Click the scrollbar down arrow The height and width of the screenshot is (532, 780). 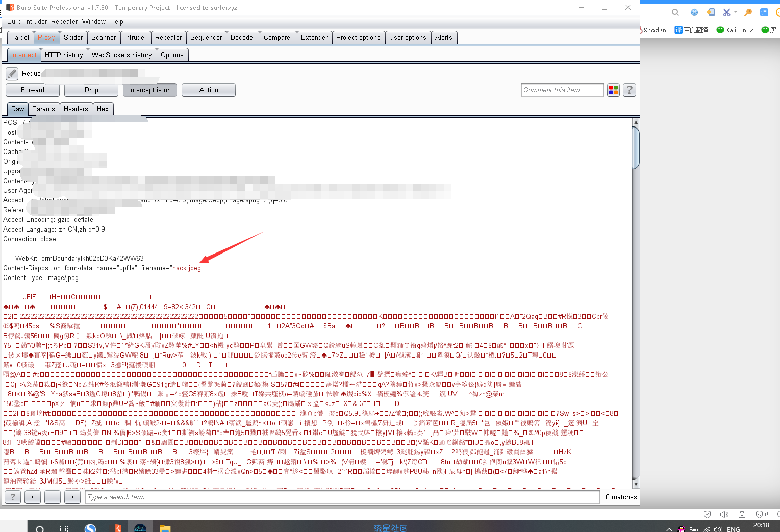pyautogui.click(x=636, y=484)
